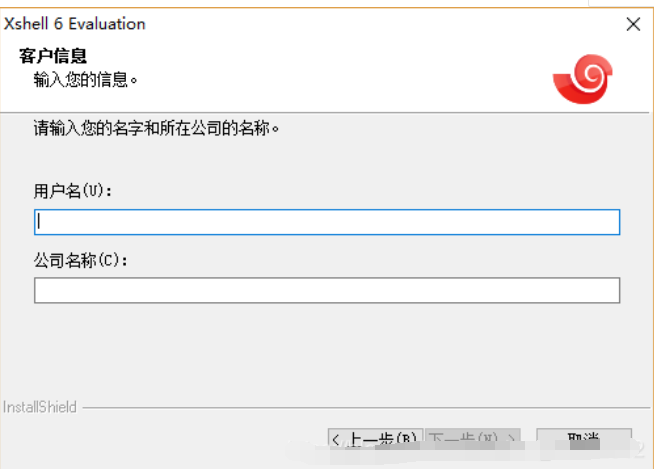Viewport: 654px width, 469px height.
Task: Focus the 用户名(U) text input box
Action: (327, 222)
